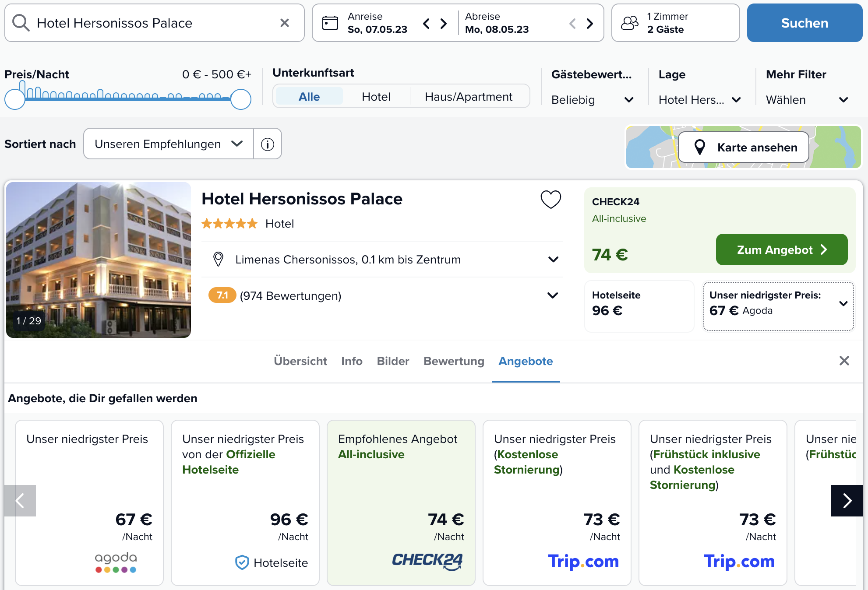Open the Gästebewertung Beliebig dropdown
This screenshot has height=590, width=868.
(592, 100)
